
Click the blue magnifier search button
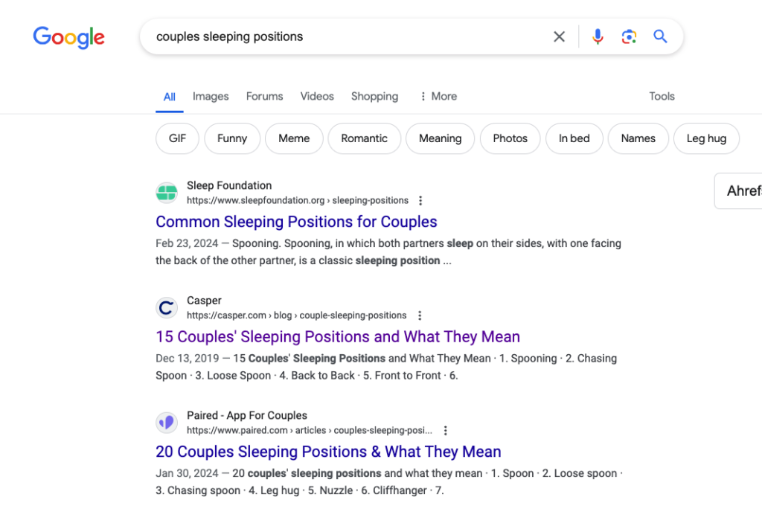[x=660, y=36]
